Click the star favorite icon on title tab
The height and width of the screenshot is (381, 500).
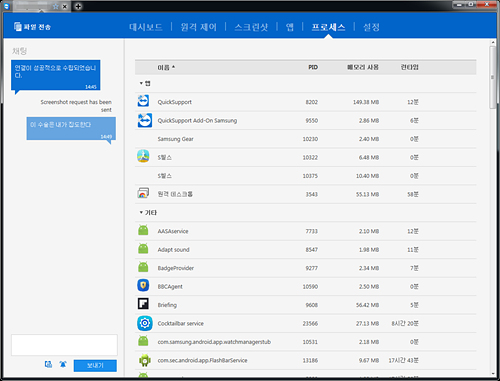[x=56, y=6]
